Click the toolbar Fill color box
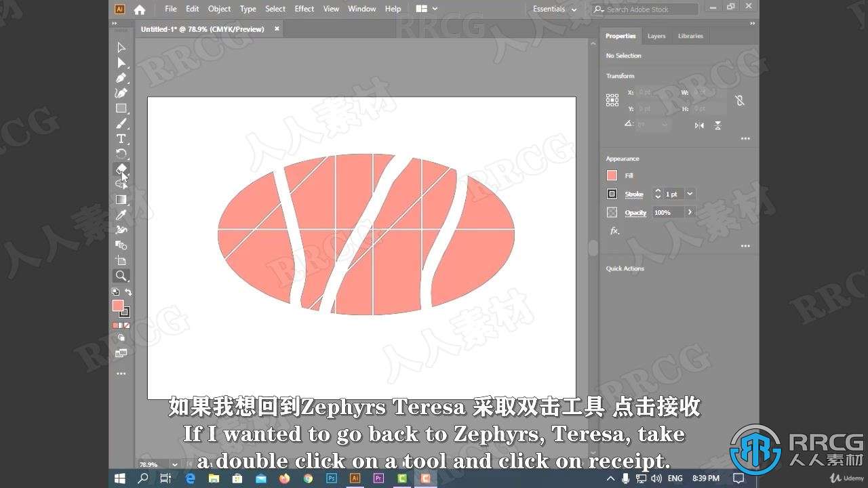868x488 pixels. [x=118, y=306]
